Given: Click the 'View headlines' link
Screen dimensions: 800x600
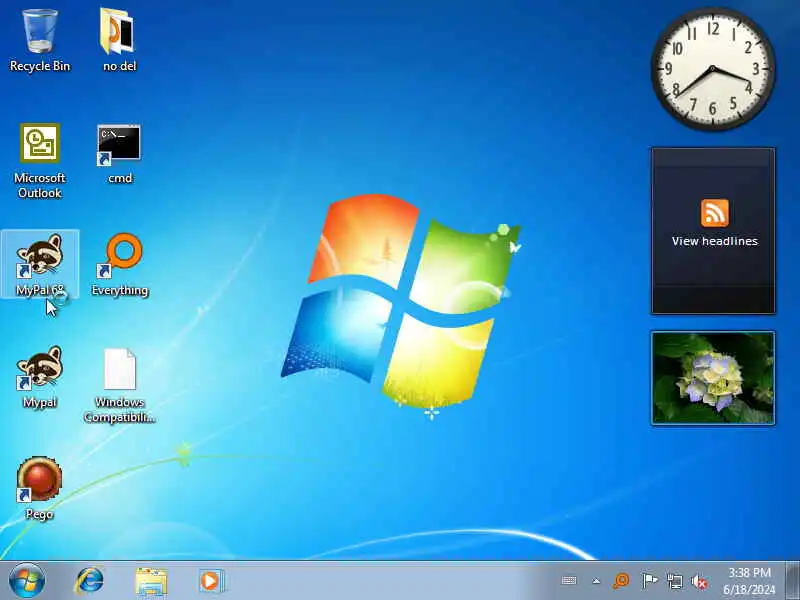Looking at the screenshot, I should (714, 241).
